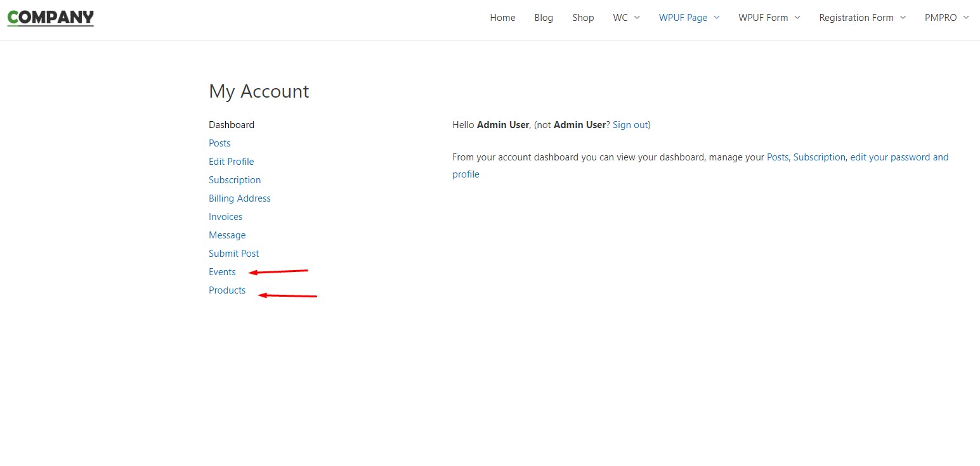Open the Registration Form menu item
Screen dimensions: 980x466
point(856,18)
